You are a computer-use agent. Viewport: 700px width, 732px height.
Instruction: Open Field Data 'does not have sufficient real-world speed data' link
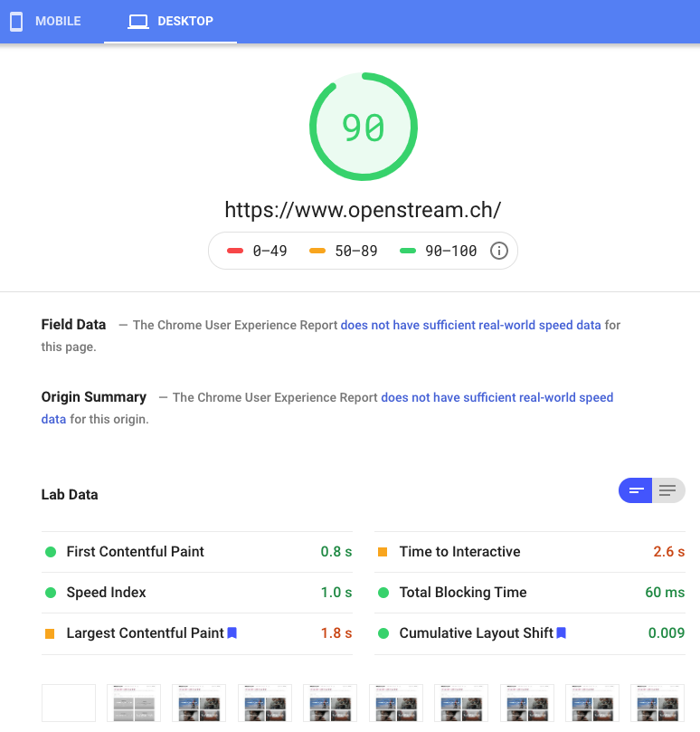(x=470, y=325)
